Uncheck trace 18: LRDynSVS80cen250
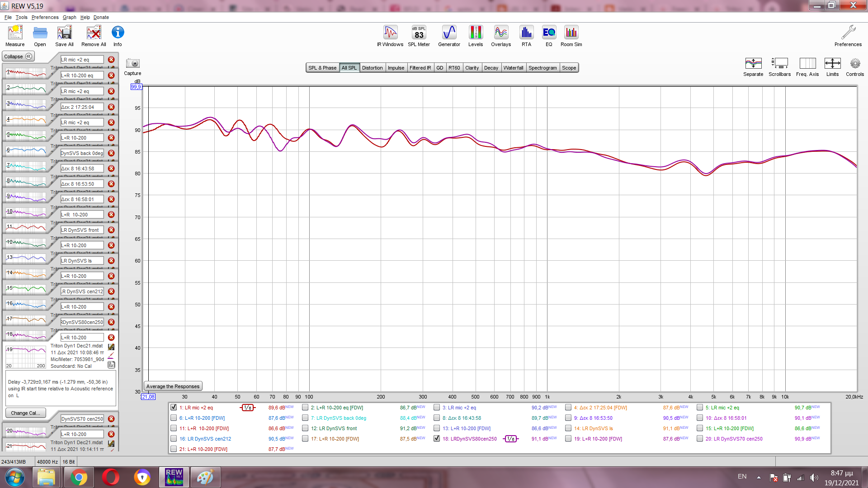 pyautogui.click(x=437, y=439)
